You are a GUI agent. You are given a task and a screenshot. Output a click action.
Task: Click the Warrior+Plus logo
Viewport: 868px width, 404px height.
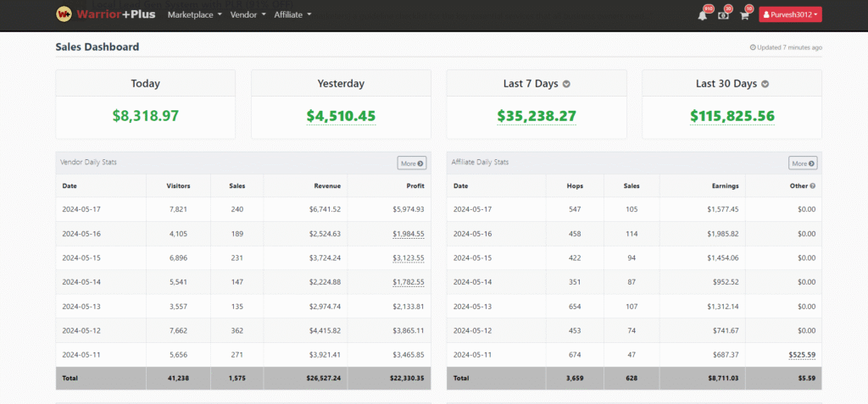(x=106, y=14)
